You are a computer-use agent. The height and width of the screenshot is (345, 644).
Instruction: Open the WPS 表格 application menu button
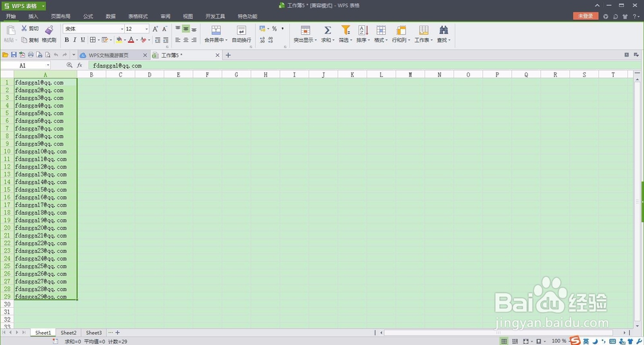(x=24, y=6)
